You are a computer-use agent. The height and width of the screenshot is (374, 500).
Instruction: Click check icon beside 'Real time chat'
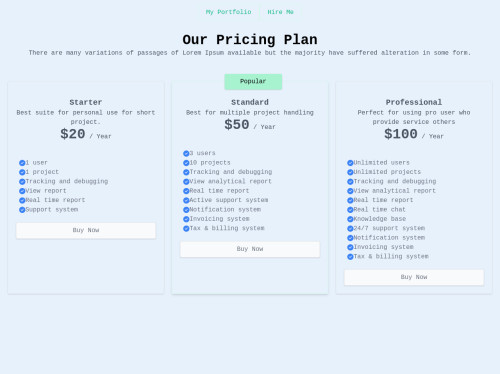click(350, 210)
